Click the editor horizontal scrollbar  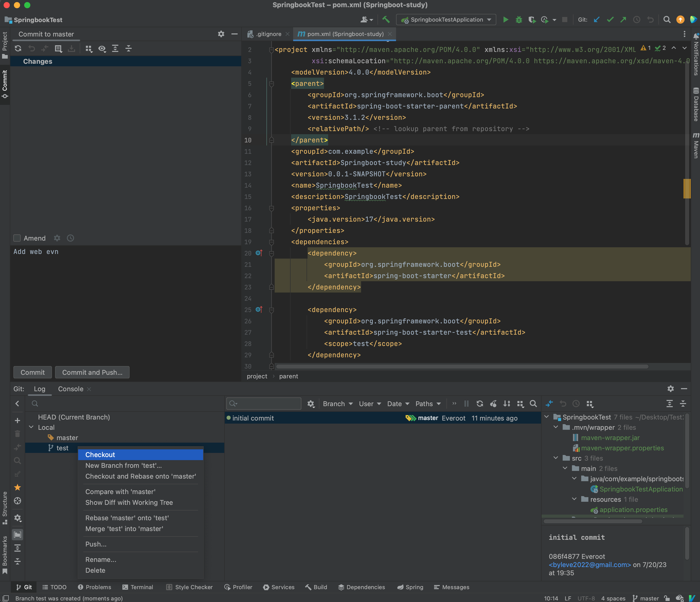(x=462, y=367)
